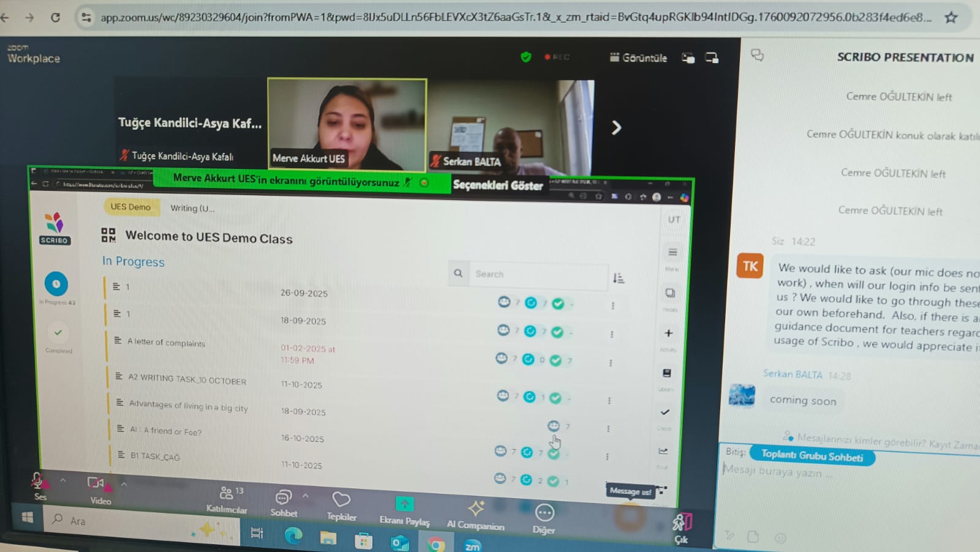Open the Sohbet chat panel icon
Image resolution: width=980 pixels, height=552 pixels.
[x=283, y=497]
